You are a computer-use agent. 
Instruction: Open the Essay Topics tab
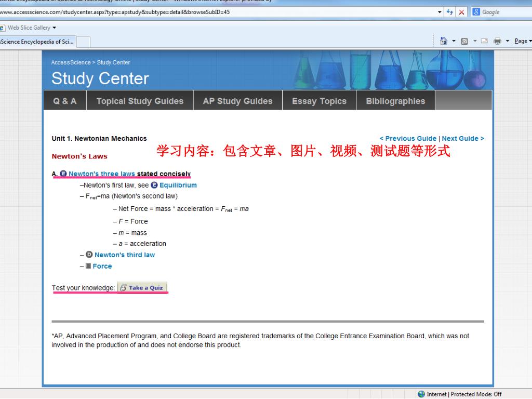[x=319, y=100]
